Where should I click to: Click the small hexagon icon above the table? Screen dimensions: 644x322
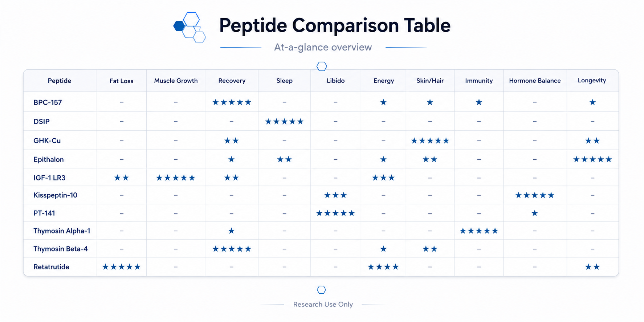tap(322, 66)
